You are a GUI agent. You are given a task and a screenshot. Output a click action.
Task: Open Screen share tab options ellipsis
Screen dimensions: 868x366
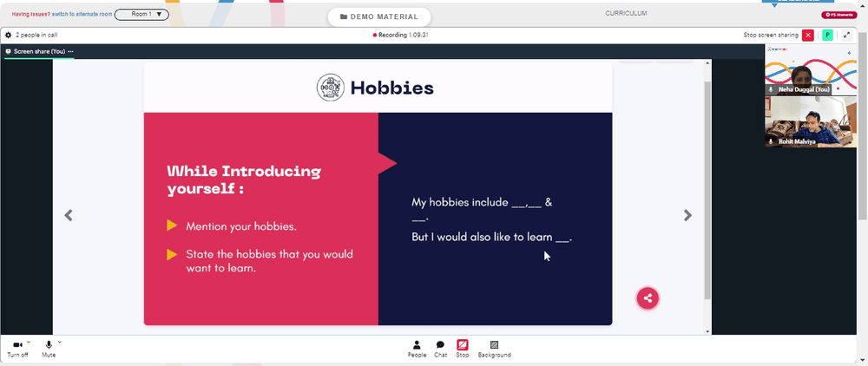point(70,51)
